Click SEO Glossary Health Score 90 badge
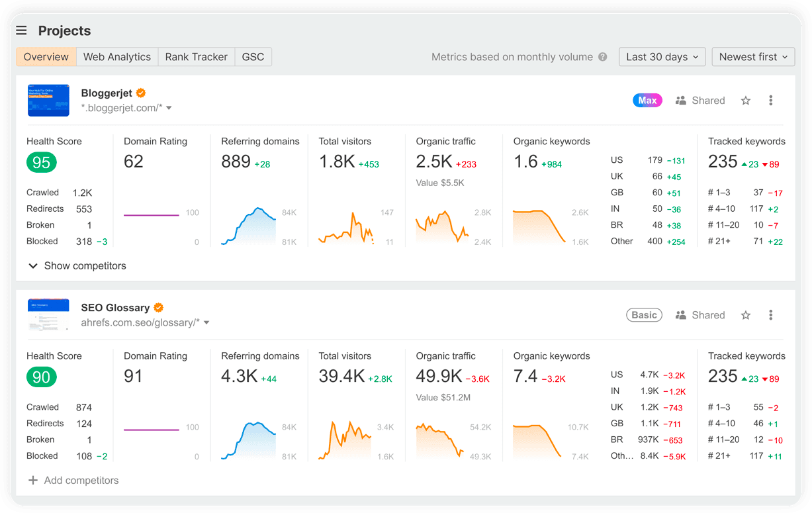This screenshot has width=812, height=513. [42, 377]
